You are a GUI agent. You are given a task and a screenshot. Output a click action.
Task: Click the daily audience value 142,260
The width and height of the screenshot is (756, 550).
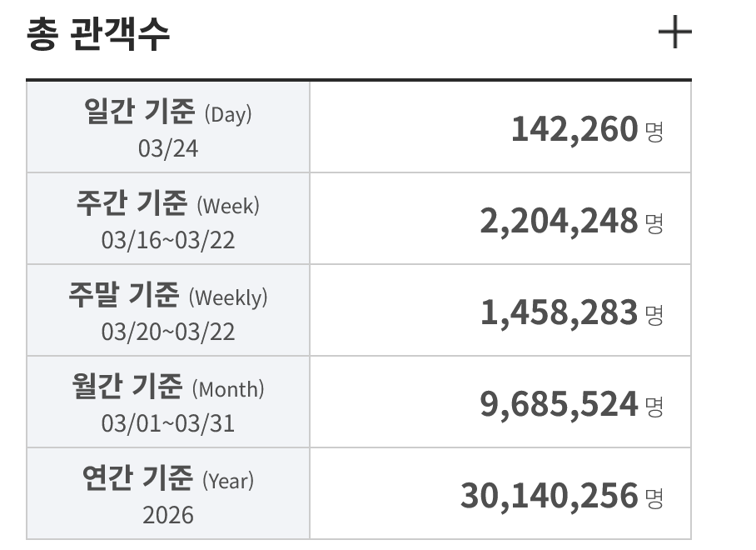tap(574, 130)
